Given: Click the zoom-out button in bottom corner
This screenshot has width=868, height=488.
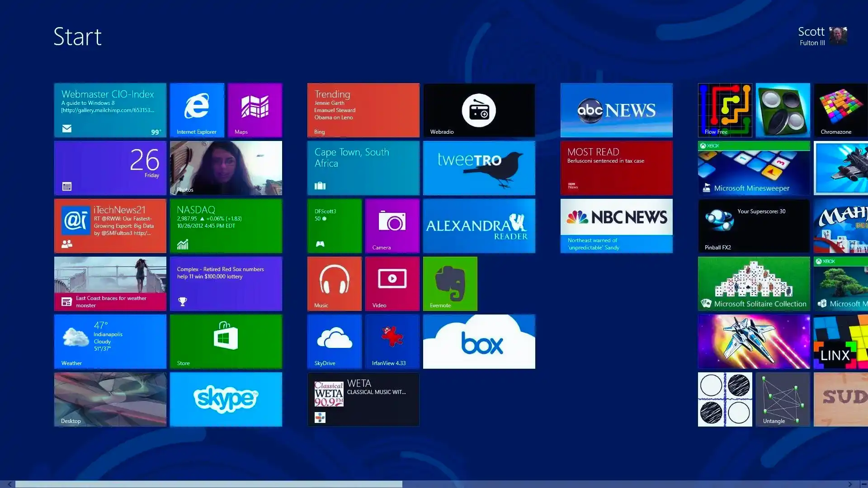Looking at the screenshot, I should (x=863, y=484).
